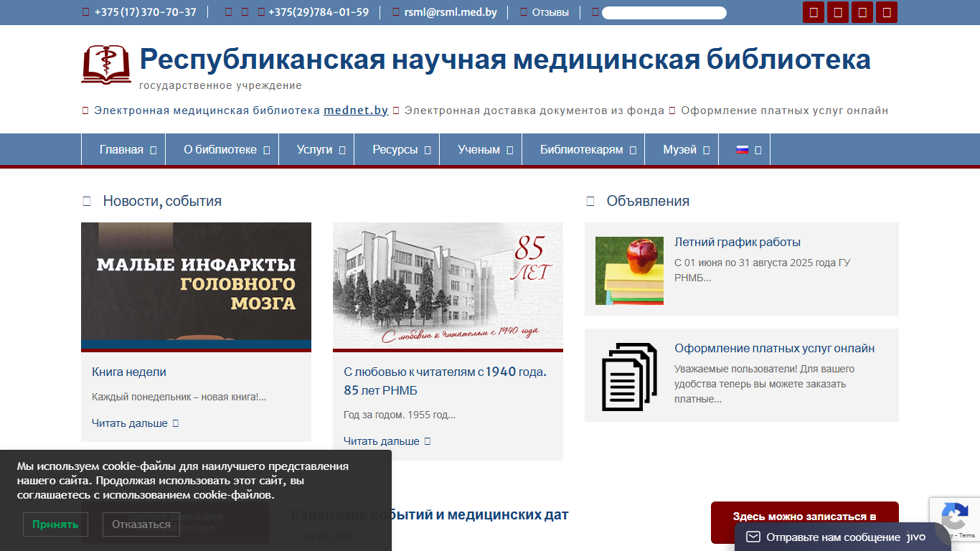Click the reCAPTCHA badge
The width and height of the screenshot is (980, 551).
point(955,520)
